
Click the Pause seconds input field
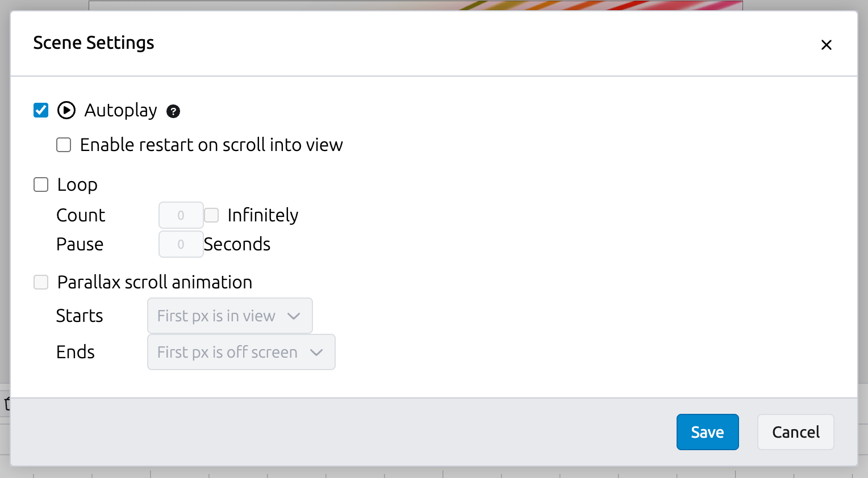tap(181, 244)
